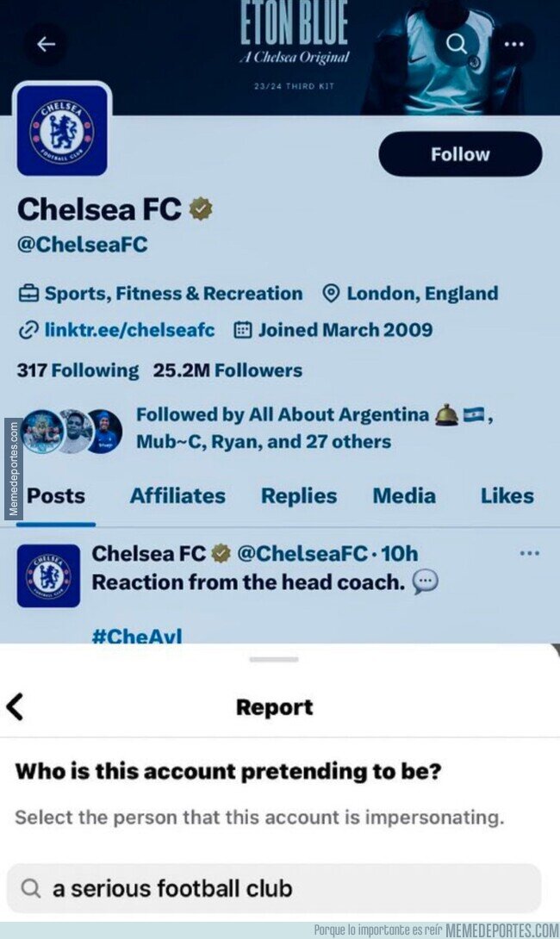The height and width of the screenshot is (939, 560).
Task: Click the gold verified badge beside Chelsea FC
Action: (x=201, y=209)
